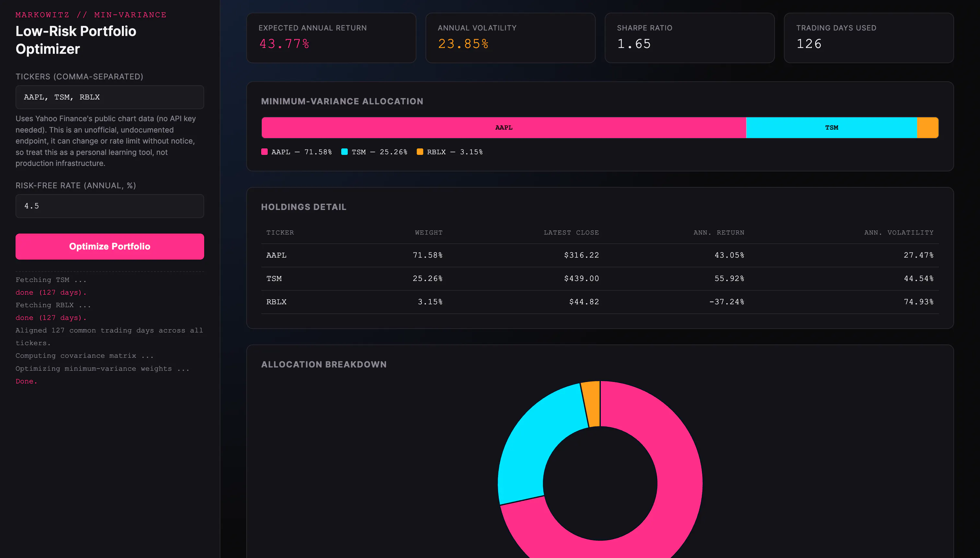The height and width of the screenshot is (558, 980).
Task: Click the RBLX — 3.15% legend label
Action: coord(455,152)
